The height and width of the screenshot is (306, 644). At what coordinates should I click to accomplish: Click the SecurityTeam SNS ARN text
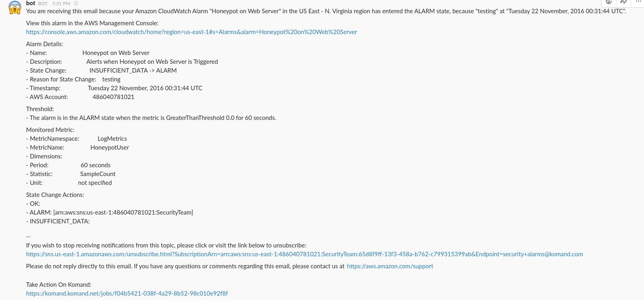click(x=123, y=213)
